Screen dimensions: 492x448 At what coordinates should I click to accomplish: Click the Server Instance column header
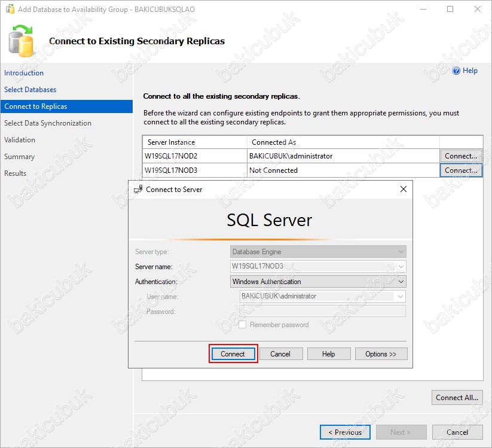coord(194,142)
